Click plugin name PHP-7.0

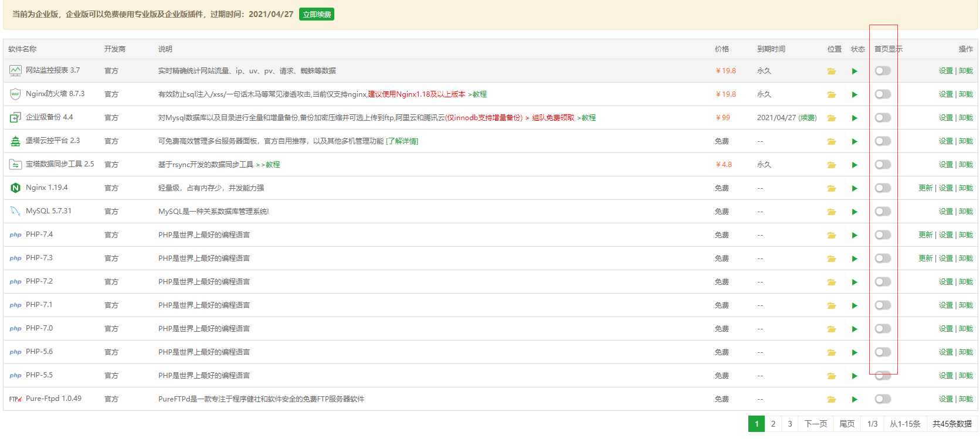[39, 328]
